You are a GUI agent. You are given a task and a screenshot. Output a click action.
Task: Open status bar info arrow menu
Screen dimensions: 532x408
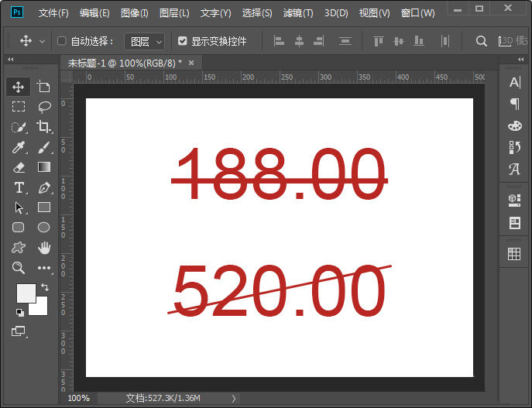pyautogui.click(x=234, y=398)
